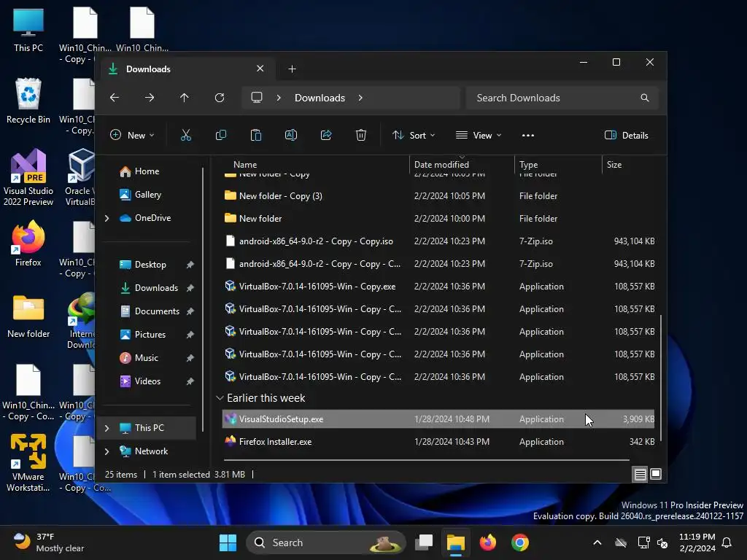
Task: Open the clock and date in tray
Action: (x=697, y=542)
